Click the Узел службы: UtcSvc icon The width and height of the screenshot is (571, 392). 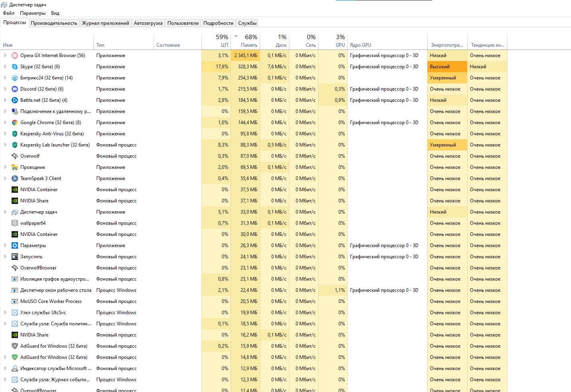pos(15,313)
